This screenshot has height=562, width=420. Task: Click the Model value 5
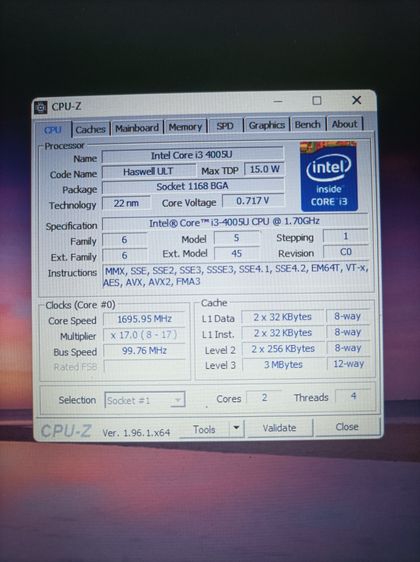(x=237, y=238)
